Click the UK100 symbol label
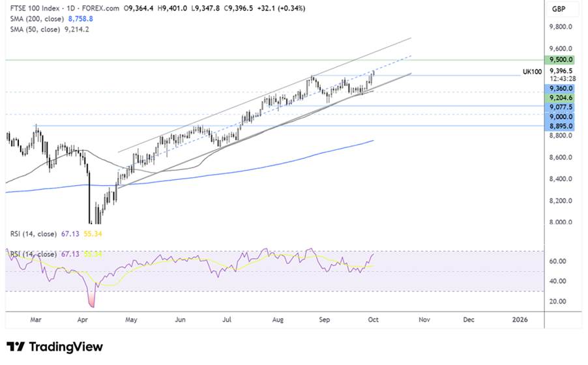Screen dimensions: 588x365 pyautogui.click(x=531, y=71)
